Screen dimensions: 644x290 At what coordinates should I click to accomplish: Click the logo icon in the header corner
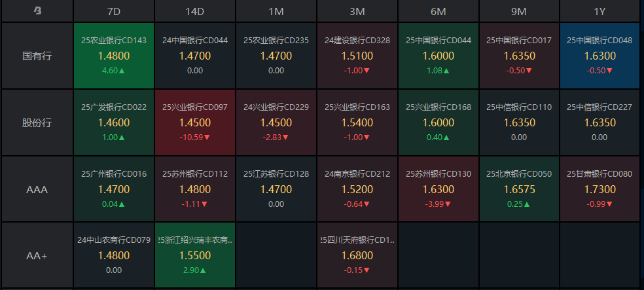click(37, 11)
